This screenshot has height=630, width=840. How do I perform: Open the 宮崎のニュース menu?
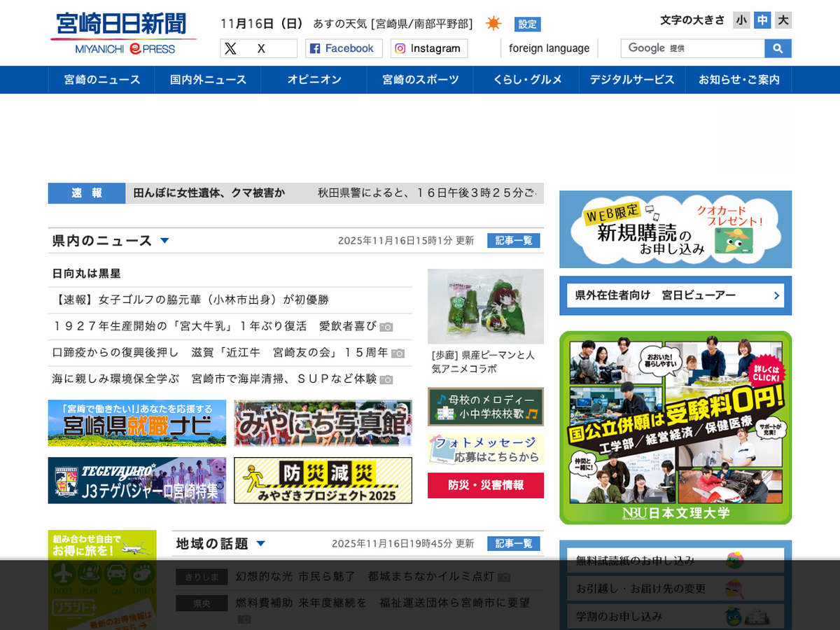[102, 80]
